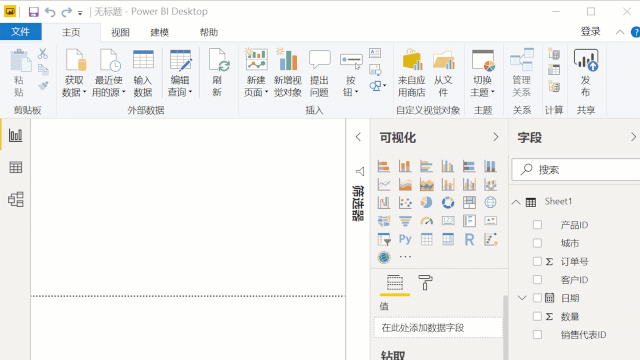Select the map globe visual

pyautogui.click(x=491, y=202)
